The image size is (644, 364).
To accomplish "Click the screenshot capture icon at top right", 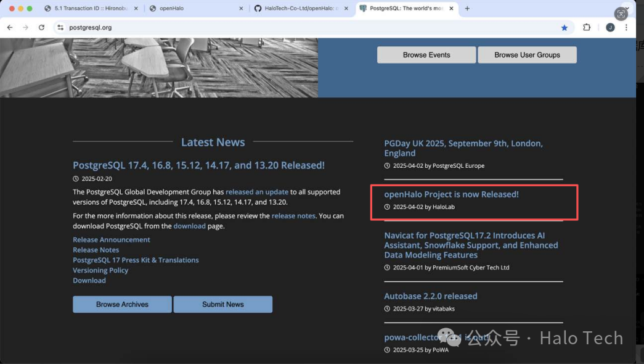I will (621, 14).
